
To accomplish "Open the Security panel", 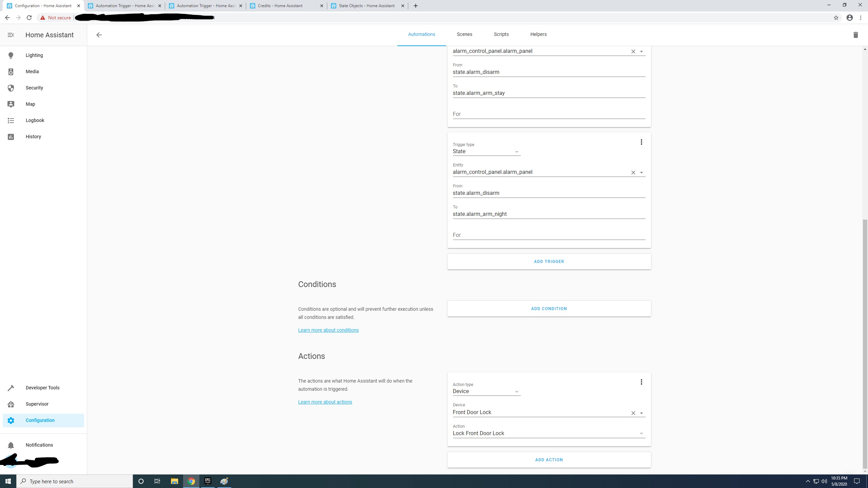I will 34,88.
